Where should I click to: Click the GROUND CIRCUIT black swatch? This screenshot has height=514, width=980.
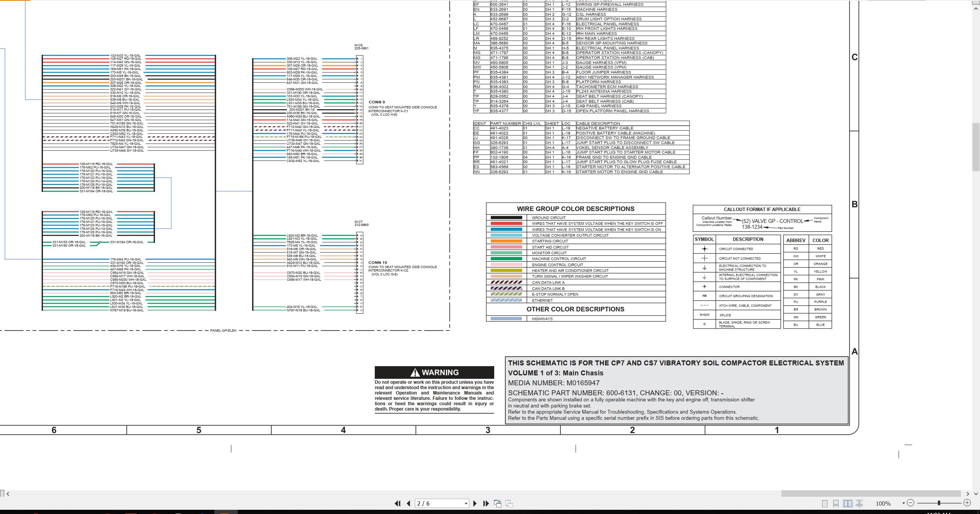point(506,218)
